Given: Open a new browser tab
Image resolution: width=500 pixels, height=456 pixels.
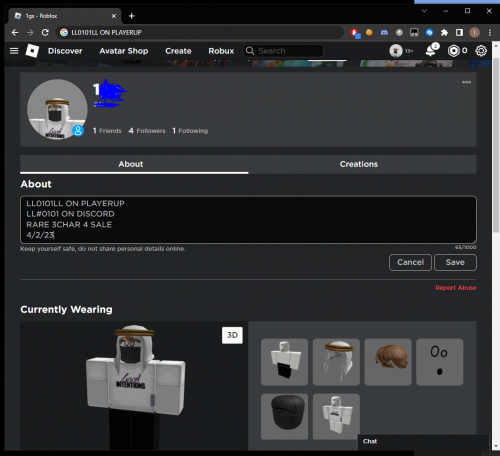Looking at the screenshot, I should point(132,16).
